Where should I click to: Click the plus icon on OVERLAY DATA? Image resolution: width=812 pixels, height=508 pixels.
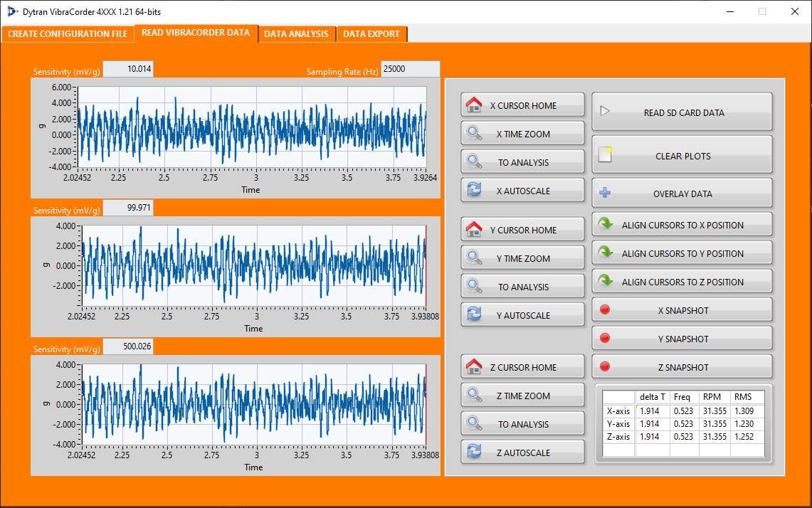(x=605, y=193)
